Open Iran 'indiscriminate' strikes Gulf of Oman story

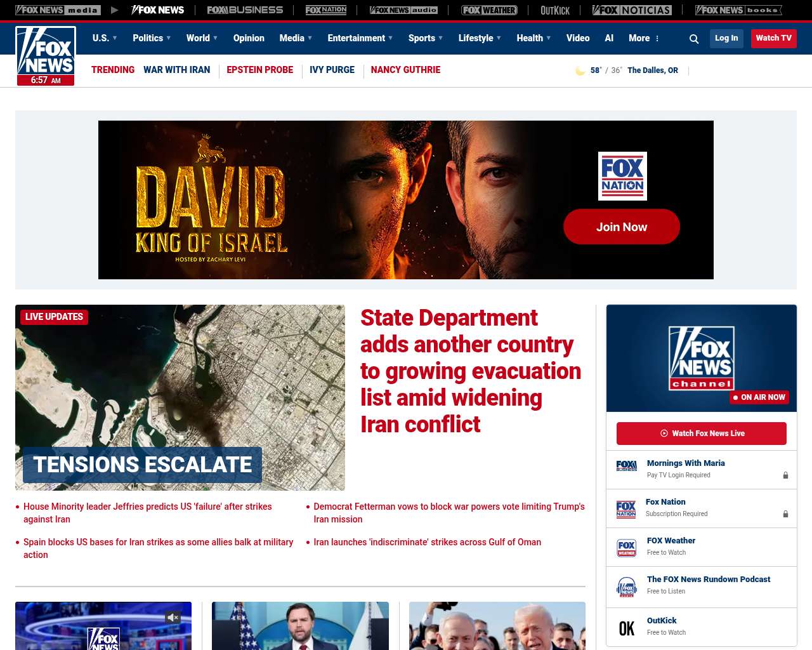[427, 542]
